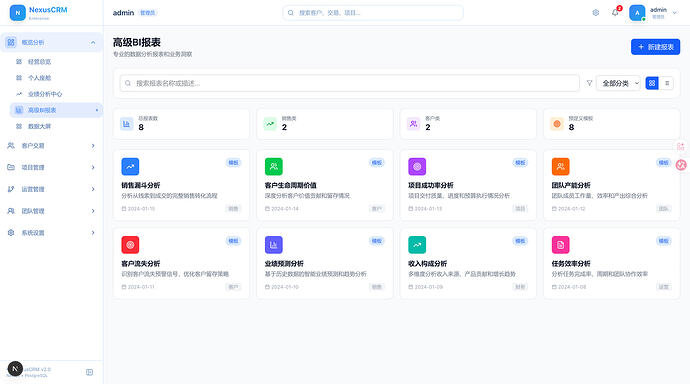Focus the global search box in the header

[x=373, y=13]
